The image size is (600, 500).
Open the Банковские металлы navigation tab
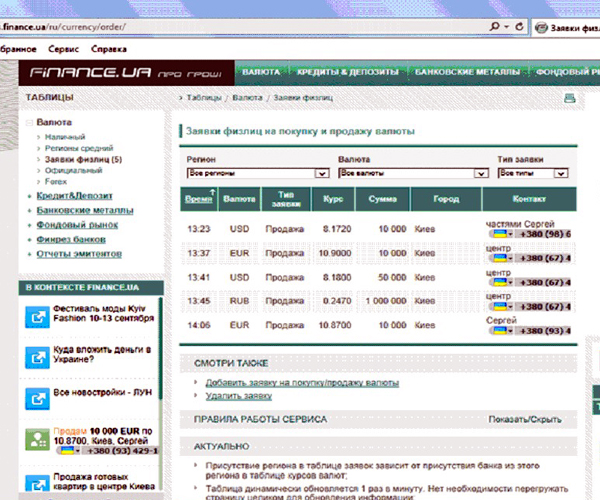click(x=466, y=74)
